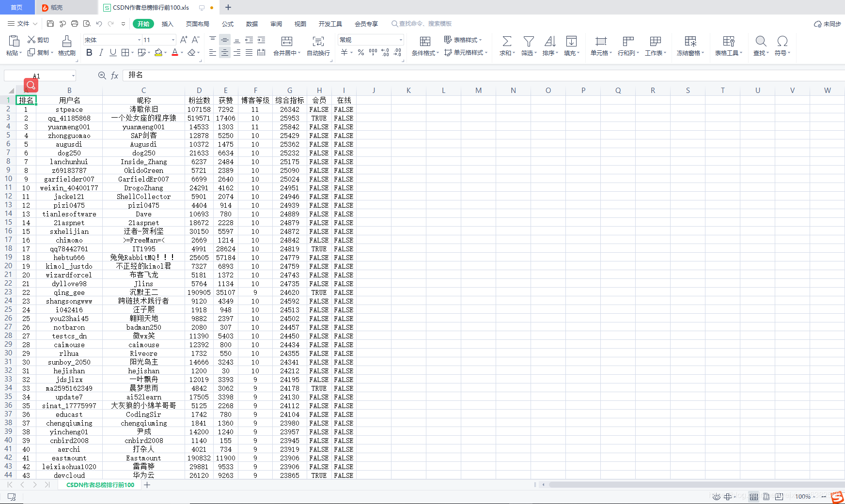
Task: Open the Insert (插入) ribbon tab
Action: 167,24
